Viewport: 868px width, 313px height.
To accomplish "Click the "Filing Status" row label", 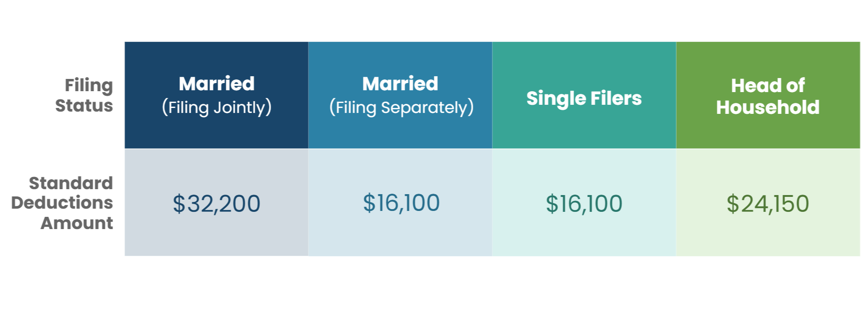I will click(x=84, y=95).
